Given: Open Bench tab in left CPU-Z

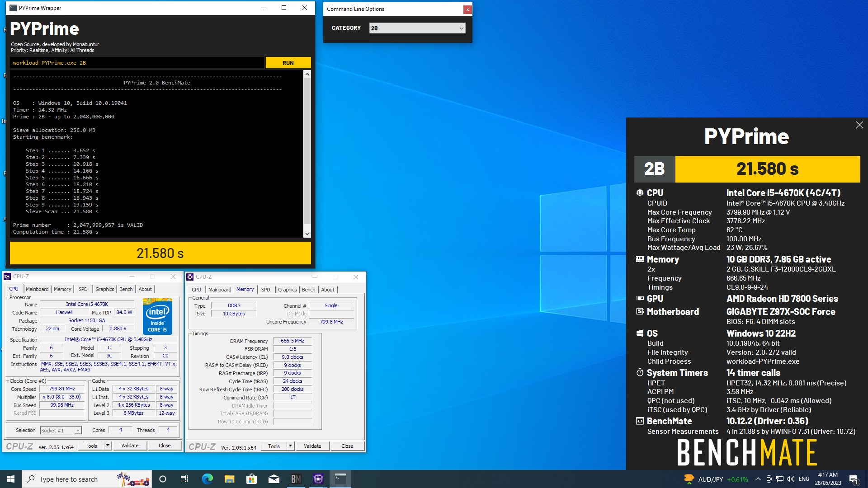Looking at the screenshot, I should tap(126, 289).
